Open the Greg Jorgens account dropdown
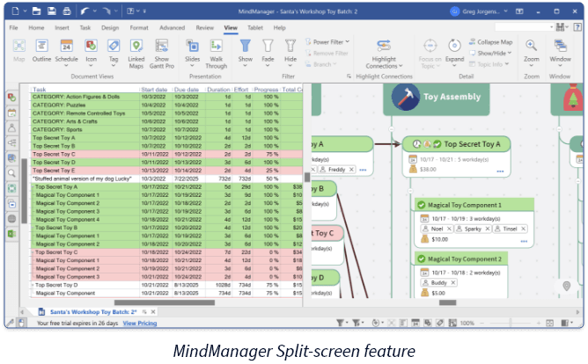This screenshot has height=364, width=588. point(505,11)
